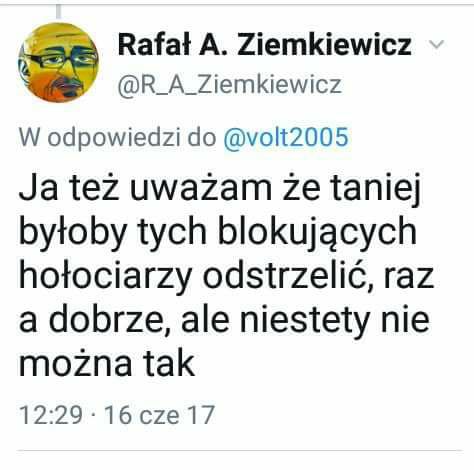Click the "W odpowiedzi do" reply label

[x=117, y=137]
